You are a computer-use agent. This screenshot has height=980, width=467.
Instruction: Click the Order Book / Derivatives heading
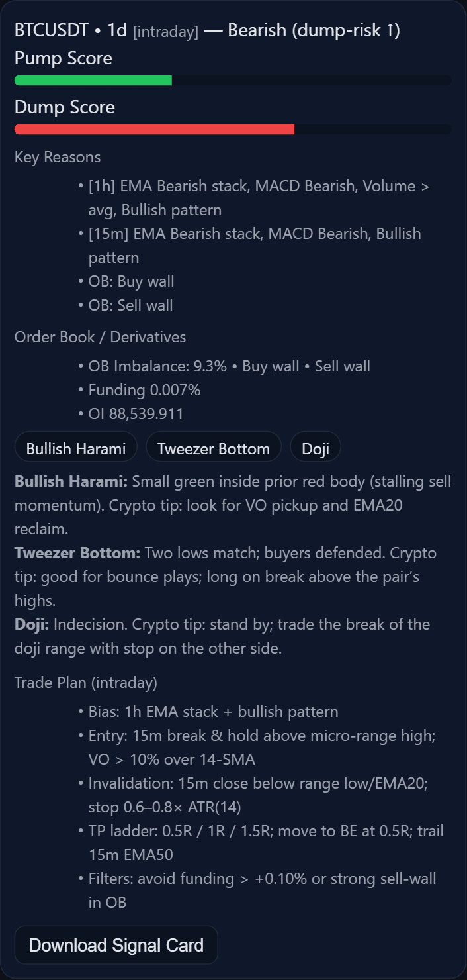tap(101, 337)
